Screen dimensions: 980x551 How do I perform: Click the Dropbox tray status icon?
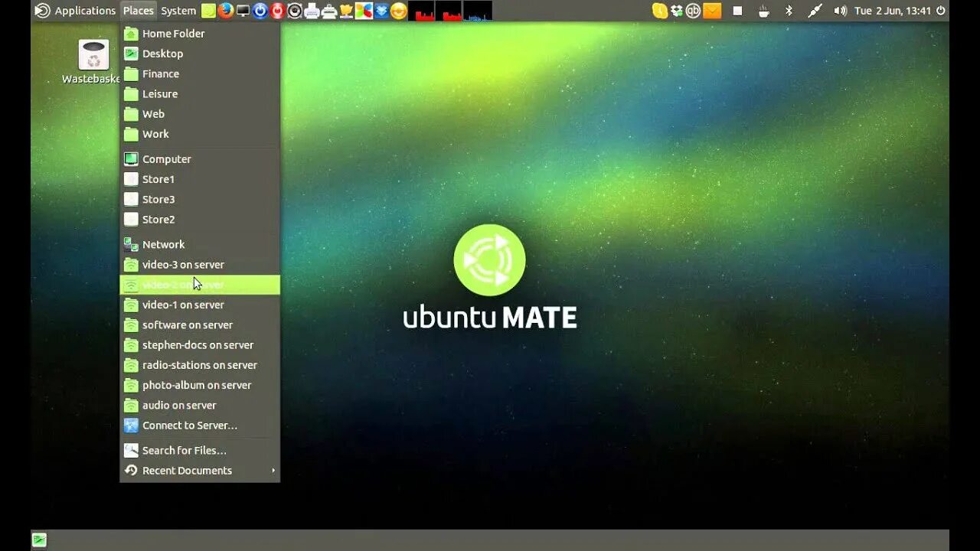(x=677, y=11)
